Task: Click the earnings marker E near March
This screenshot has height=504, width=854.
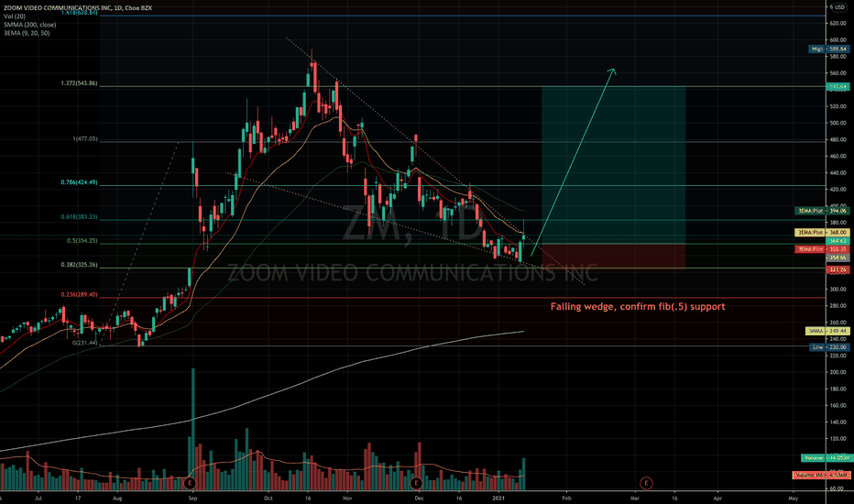Action: [x=646, y=483]
